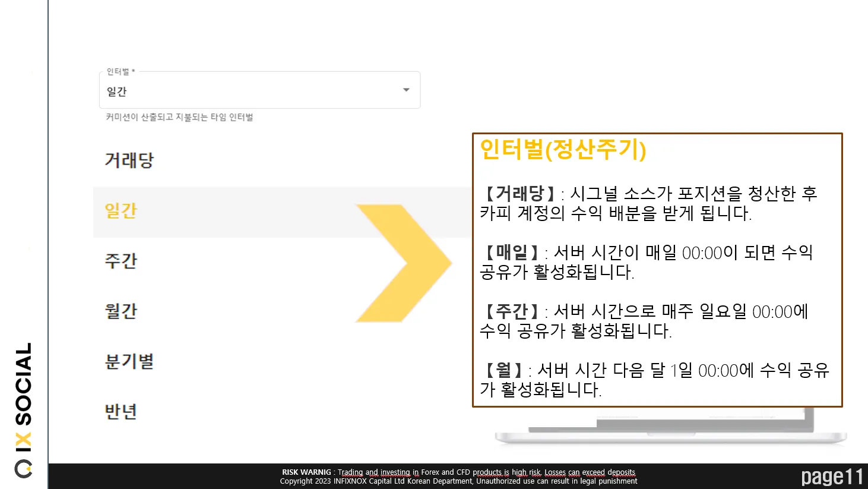868x489 pixels.
Task: Choose 월간 from the interval list
Action: pyautogui.click(x=121, y=311)
